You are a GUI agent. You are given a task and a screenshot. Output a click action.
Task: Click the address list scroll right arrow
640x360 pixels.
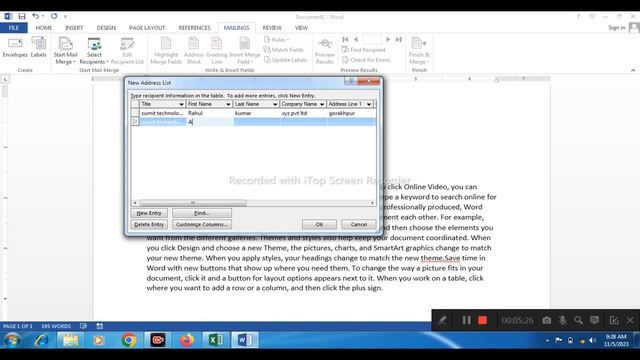(x=372, y=202)
